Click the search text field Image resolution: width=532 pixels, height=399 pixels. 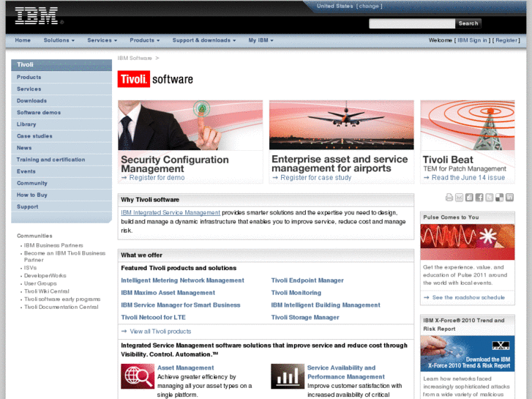(x=412, y=23)
